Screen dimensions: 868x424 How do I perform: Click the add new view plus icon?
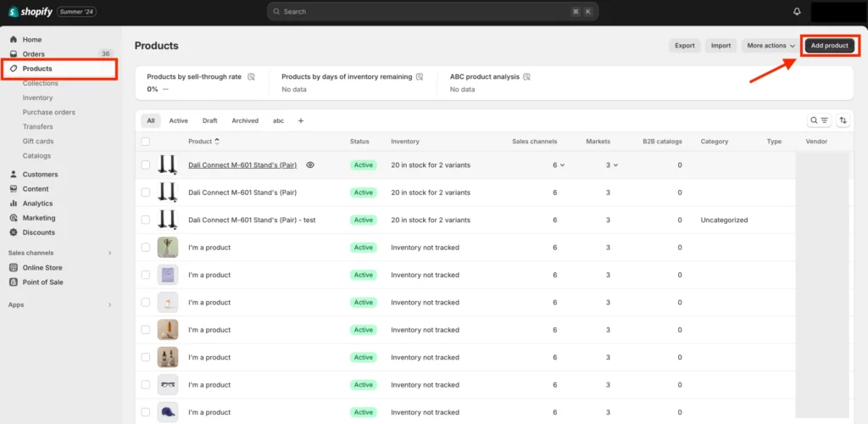coord(300,120)
